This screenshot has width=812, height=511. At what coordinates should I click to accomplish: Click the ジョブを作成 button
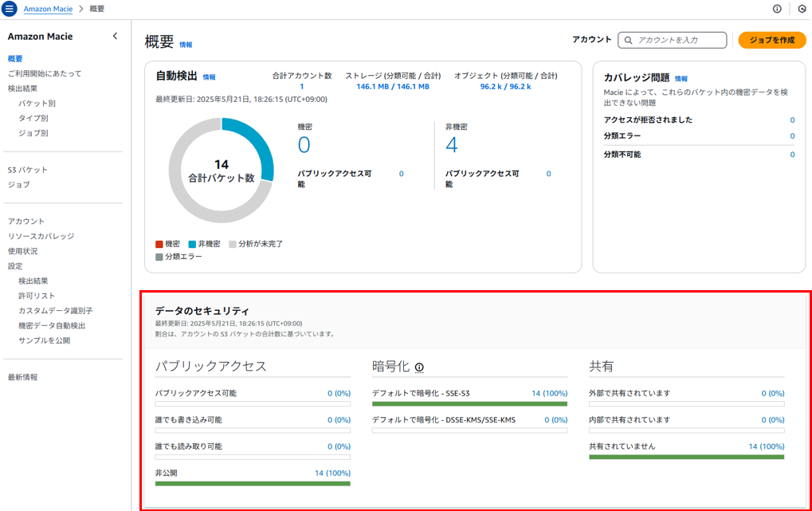coord(771,40)
